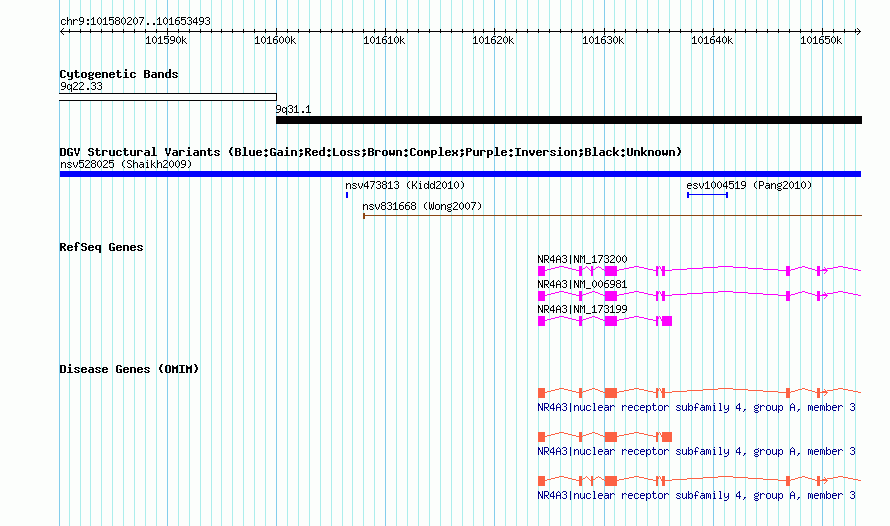Click the 101640k ruler tick label

(712, 40)
